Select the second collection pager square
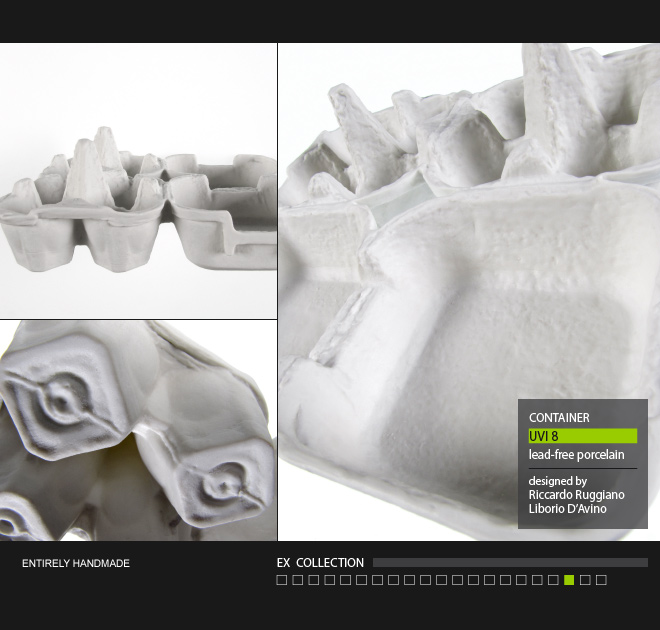The width and height of the screenshot is (660, 630). pyautogui.click(x=298, y=580)
